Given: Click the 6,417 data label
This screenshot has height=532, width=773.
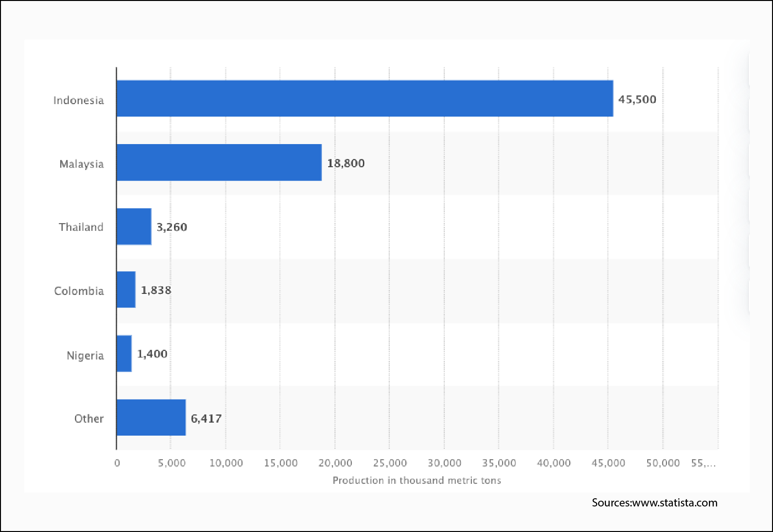Looking at the screenshot, I should click(x=206, y=418).
